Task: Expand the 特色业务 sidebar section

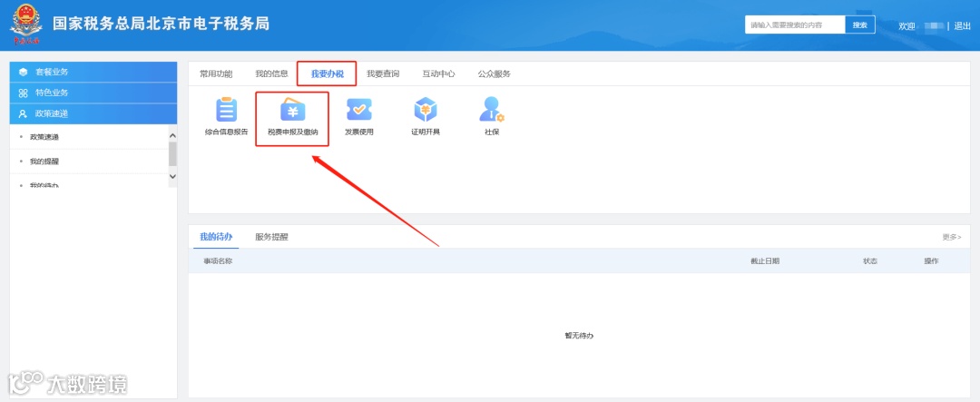Action: (93, 93)
